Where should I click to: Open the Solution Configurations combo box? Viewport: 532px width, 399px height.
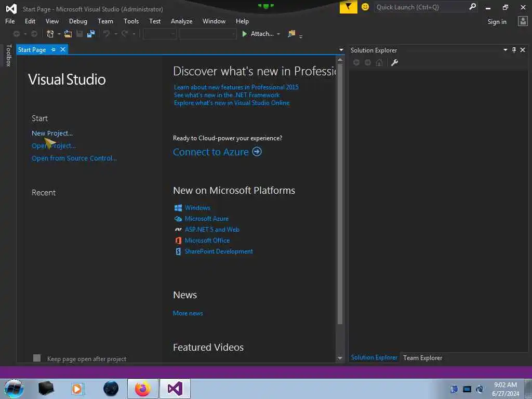coord(160,34)
